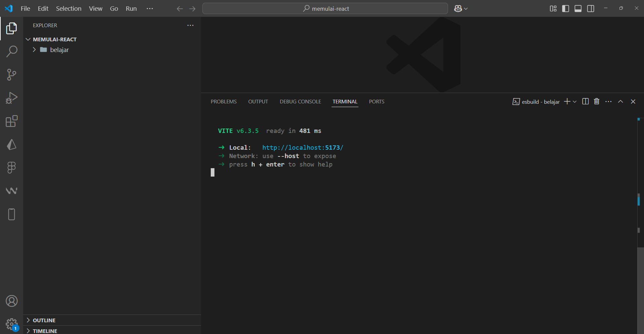Screen dimensions: 644x334
Task: Expand the belajar folder
Action: click(34, 50)
